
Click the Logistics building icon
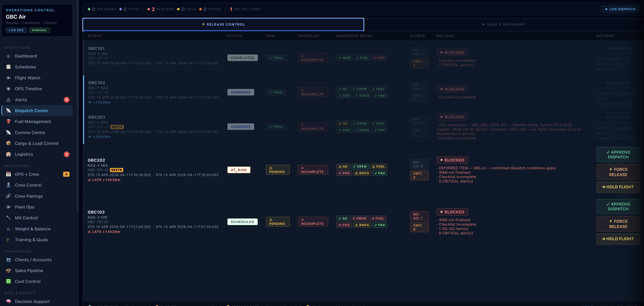[x=8, y=154]
